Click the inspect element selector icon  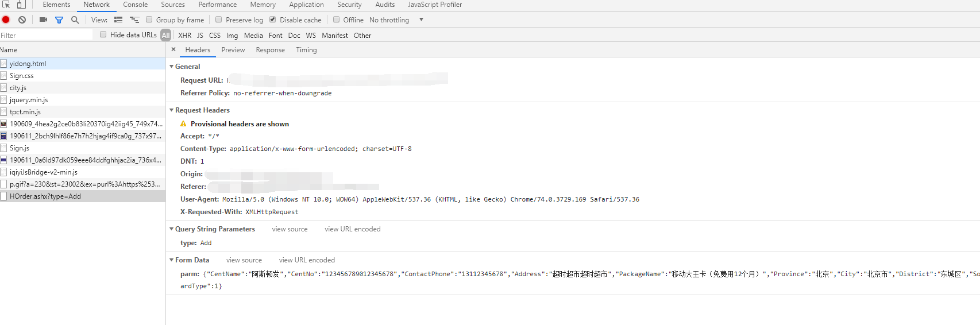pyautogui.click(x=6, y=5)
